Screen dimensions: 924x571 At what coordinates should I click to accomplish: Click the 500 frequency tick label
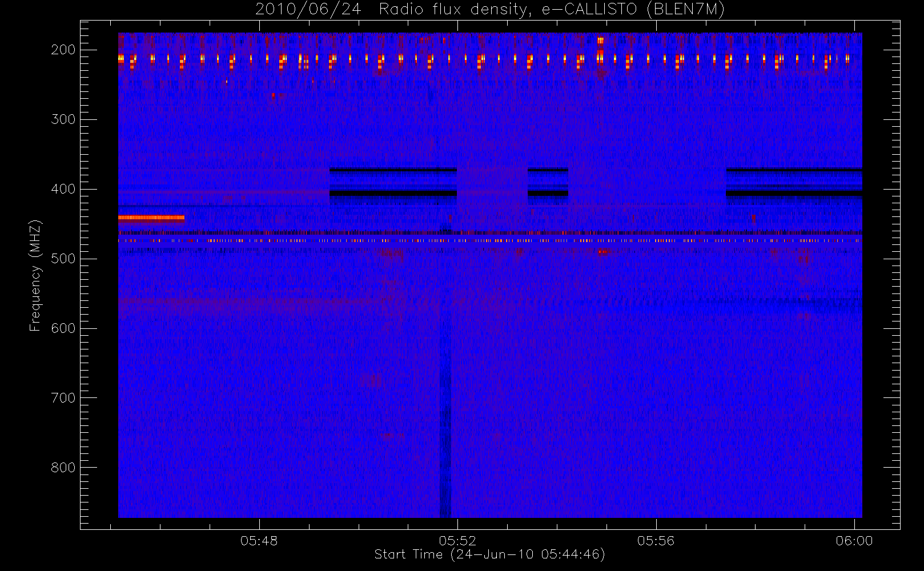coord(63,259)
